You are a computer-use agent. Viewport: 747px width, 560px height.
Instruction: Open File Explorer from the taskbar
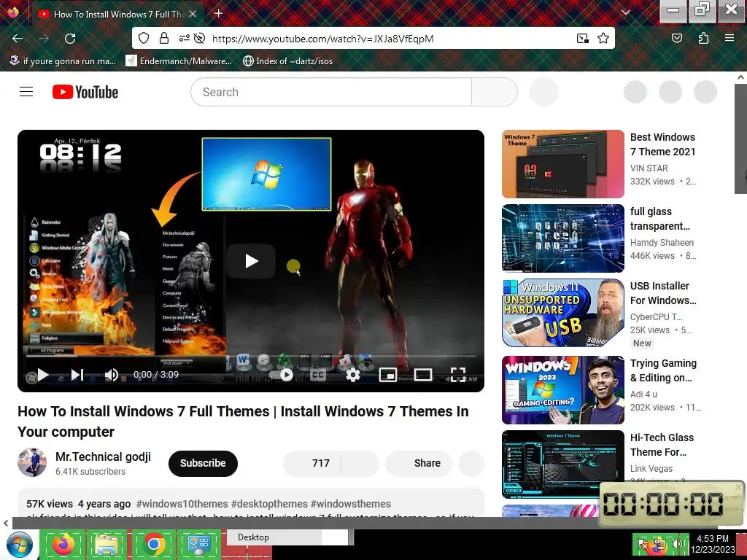coord(107,544)
